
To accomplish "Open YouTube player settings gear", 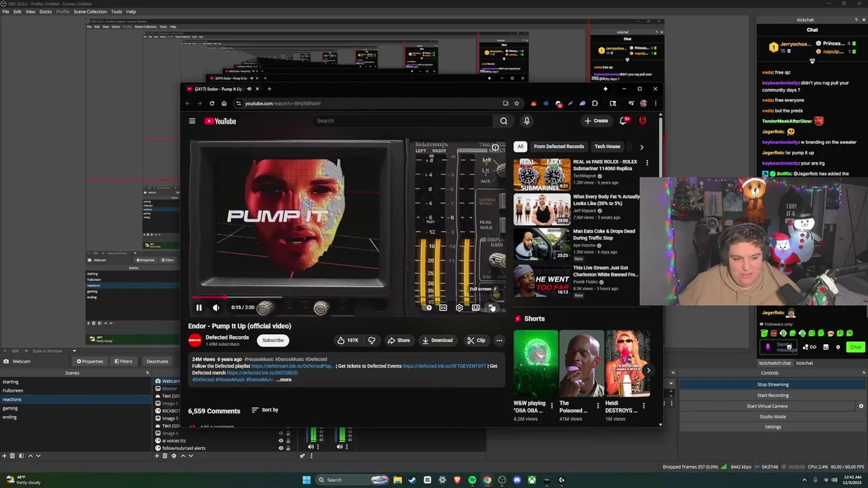I will click(459, 308).
